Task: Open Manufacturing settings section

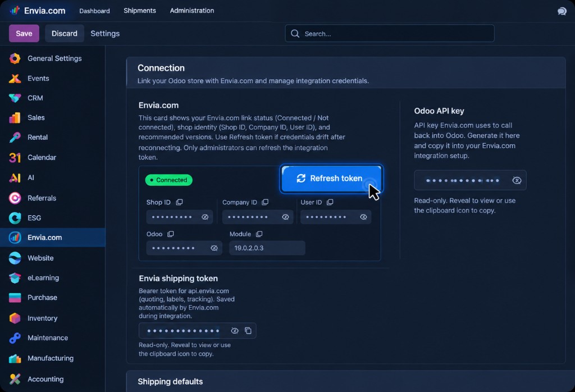Action: 52,358
